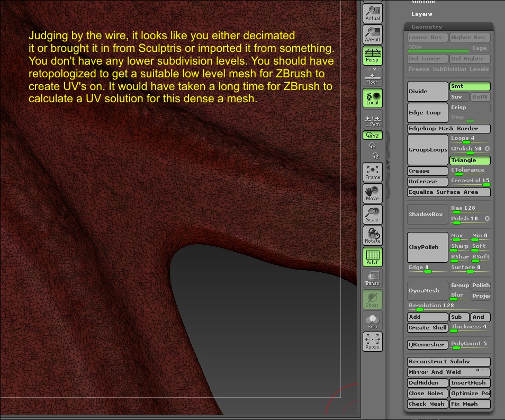Click the Higher Res button
505x420 pixels.
pyautogui.click(x=470, y=38)
